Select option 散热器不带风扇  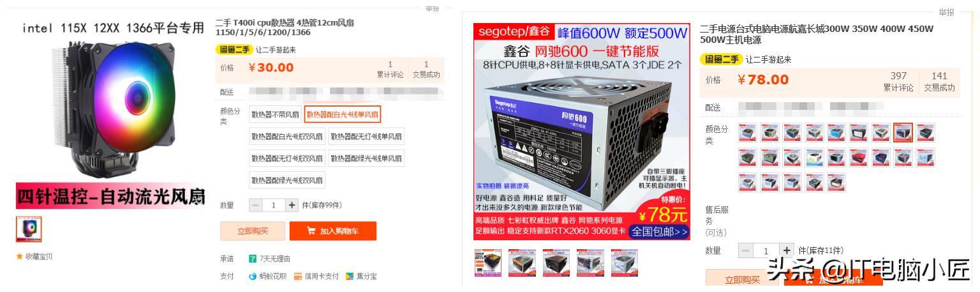click(x=275, y=115)
